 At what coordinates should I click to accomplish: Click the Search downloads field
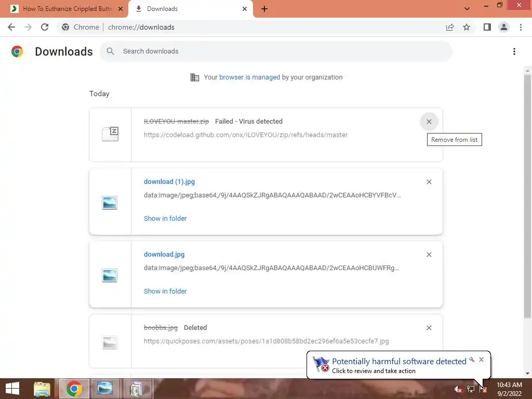click(x=276, y=51)
